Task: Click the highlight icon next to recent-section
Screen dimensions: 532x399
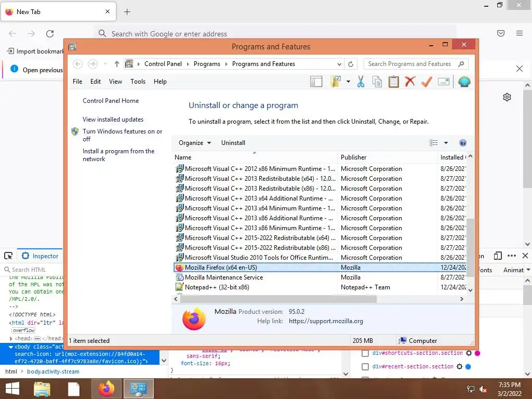Action: click(x=459, y=367)
